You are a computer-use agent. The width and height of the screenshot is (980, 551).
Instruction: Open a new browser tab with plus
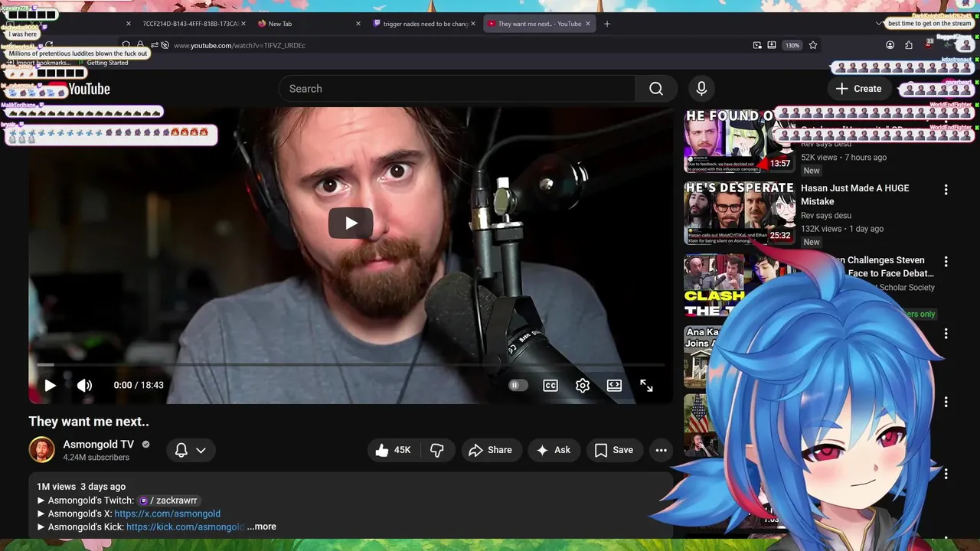(x=607, y=24)
